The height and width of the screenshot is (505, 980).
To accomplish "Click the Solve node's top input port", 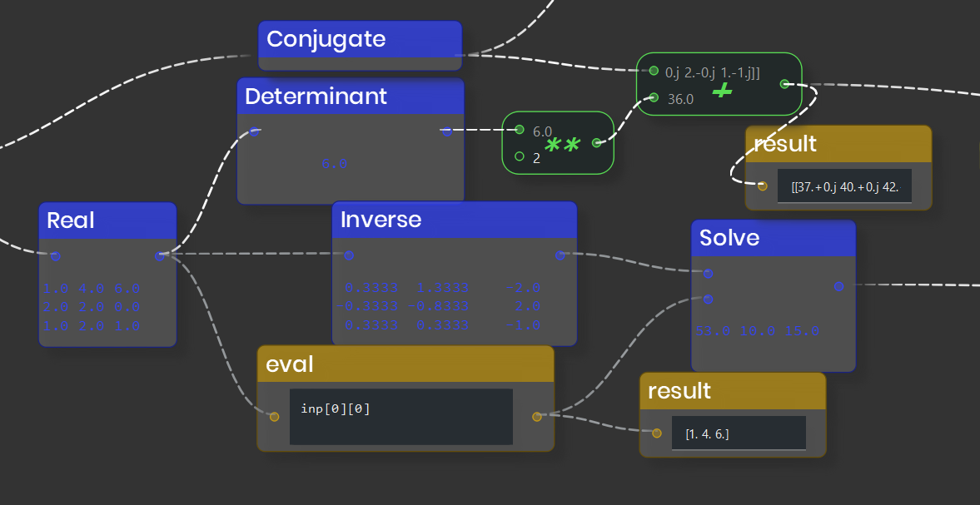I will click(x=708, y=273).
